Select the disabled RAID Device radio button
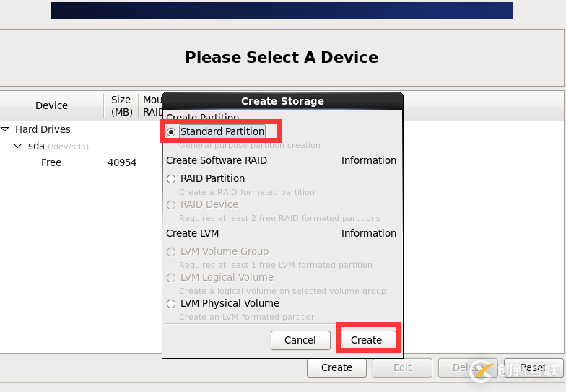 click(171, 205)
